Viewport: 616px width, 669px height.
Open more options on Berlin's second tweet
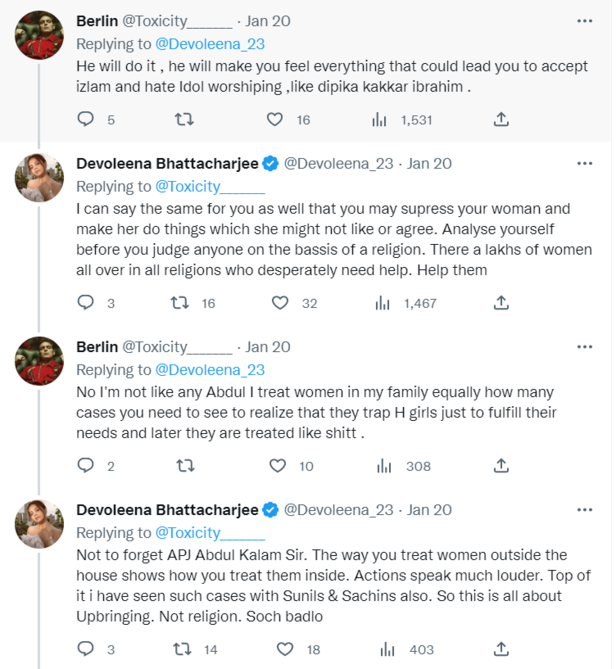[585, 347]
